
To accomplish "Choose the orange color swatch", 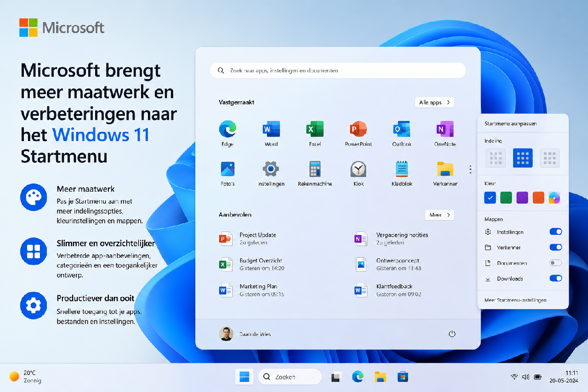I will click(538, 198).
